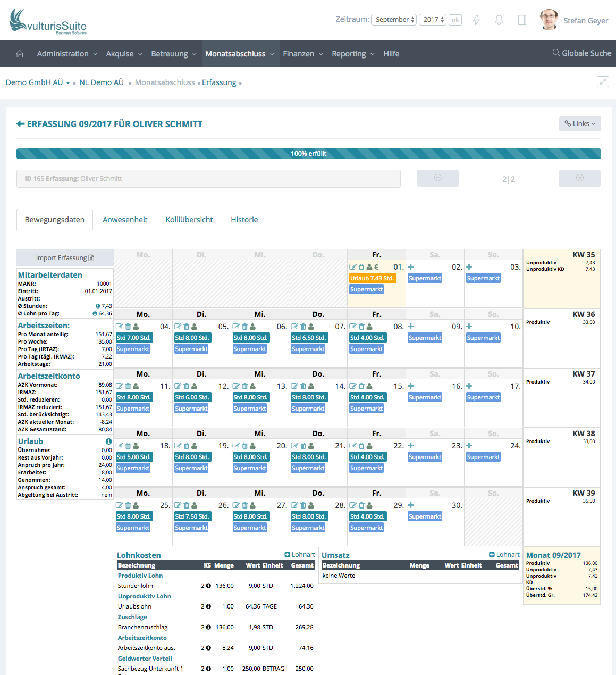Click the 100% erfüllt progress bar
Screen dimensions: 616x675
point(308,154)
